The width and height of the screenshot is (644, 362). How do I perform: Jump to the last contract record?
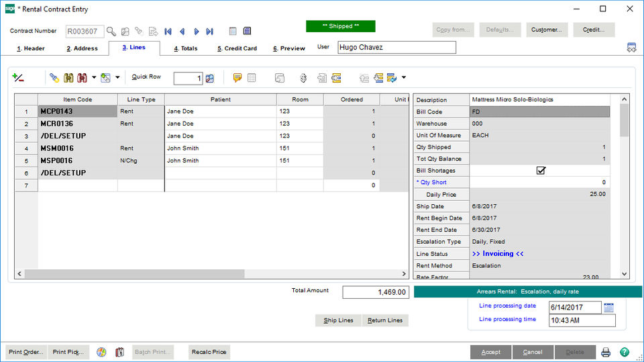point(210,32)
